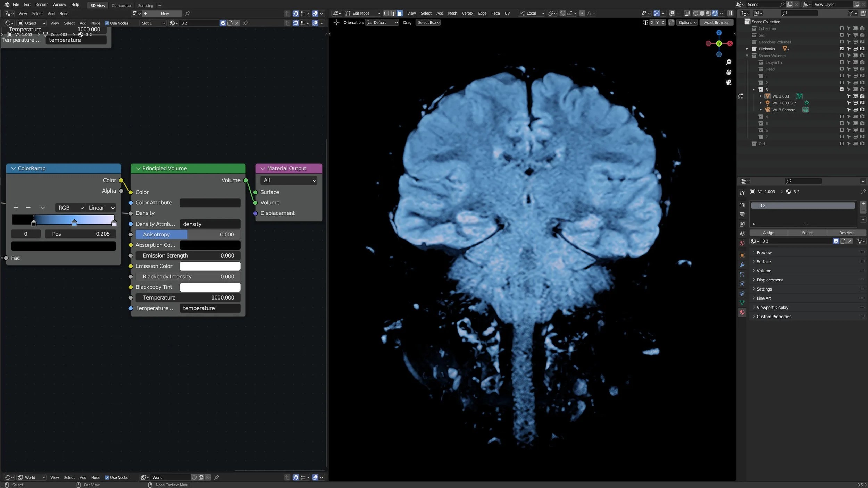The width and height of the screenshot is (868, 488).
Task: Click the Emission Color white swatch
Action: point(210,266)
